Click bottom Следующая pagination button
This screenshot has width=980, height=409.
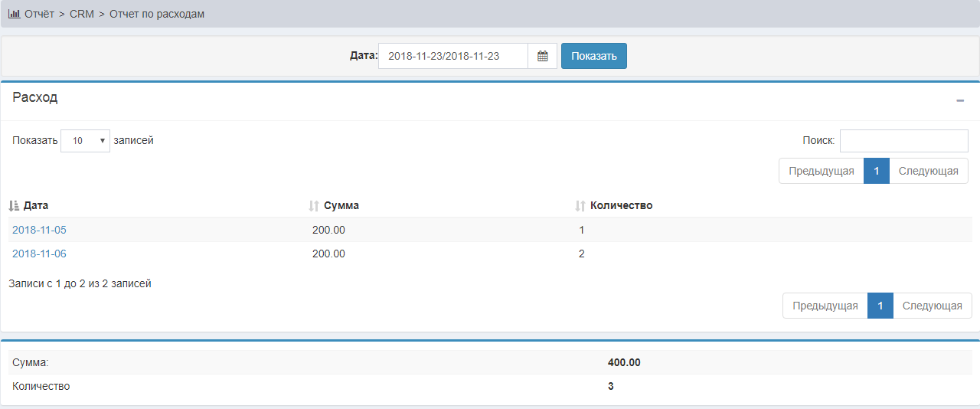[x=932, y=306]
